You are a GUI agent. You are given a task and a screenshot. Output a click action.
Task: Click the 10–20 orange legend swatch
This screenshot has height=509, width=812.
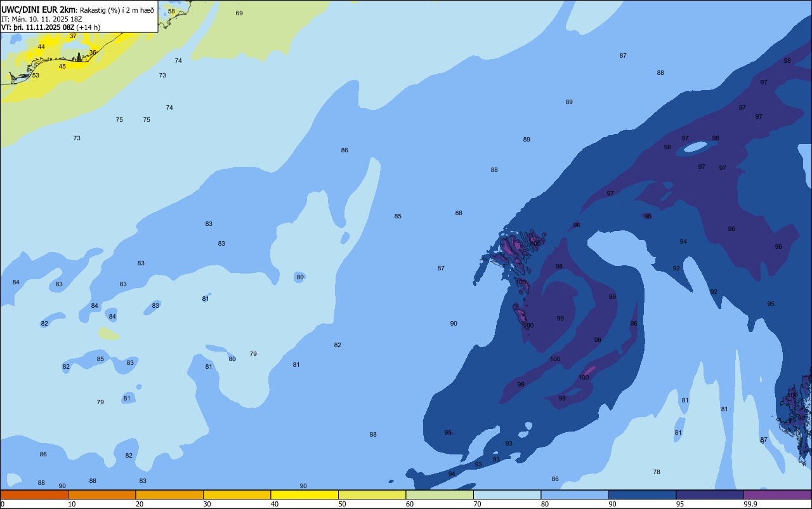click(x=101, y=494)
